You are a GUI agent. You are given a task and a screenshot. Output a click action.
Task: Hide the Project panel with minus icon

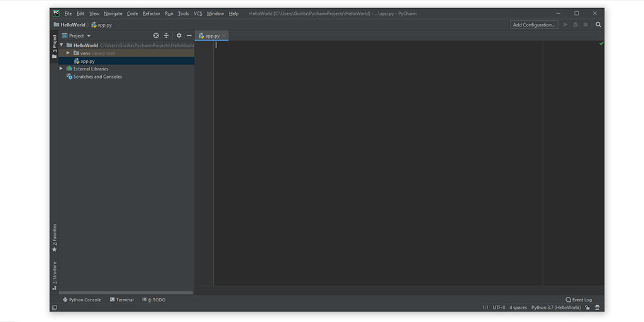189,36
